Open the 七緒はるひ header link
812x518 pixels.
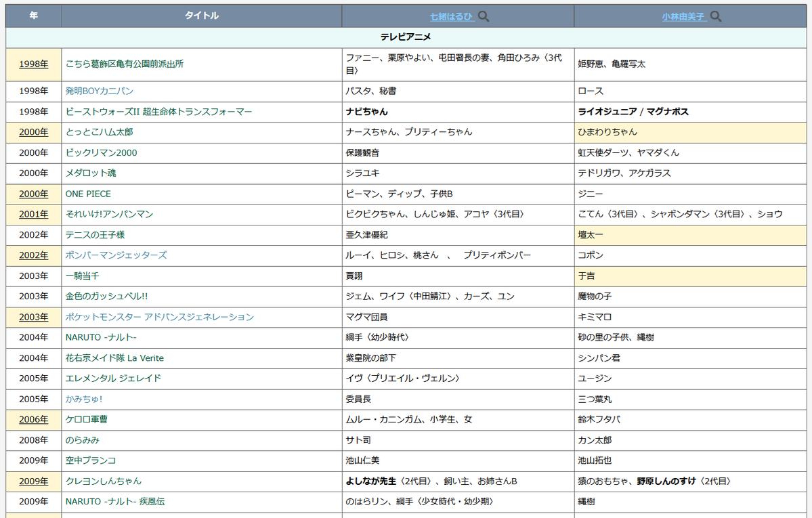tap(451, 16)
